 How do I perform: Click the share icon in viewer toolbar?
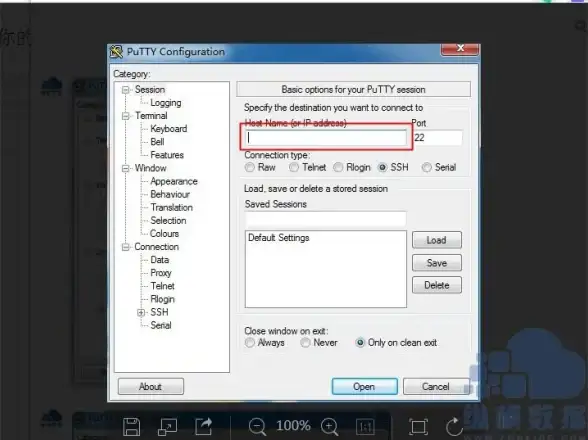(204, 426)
